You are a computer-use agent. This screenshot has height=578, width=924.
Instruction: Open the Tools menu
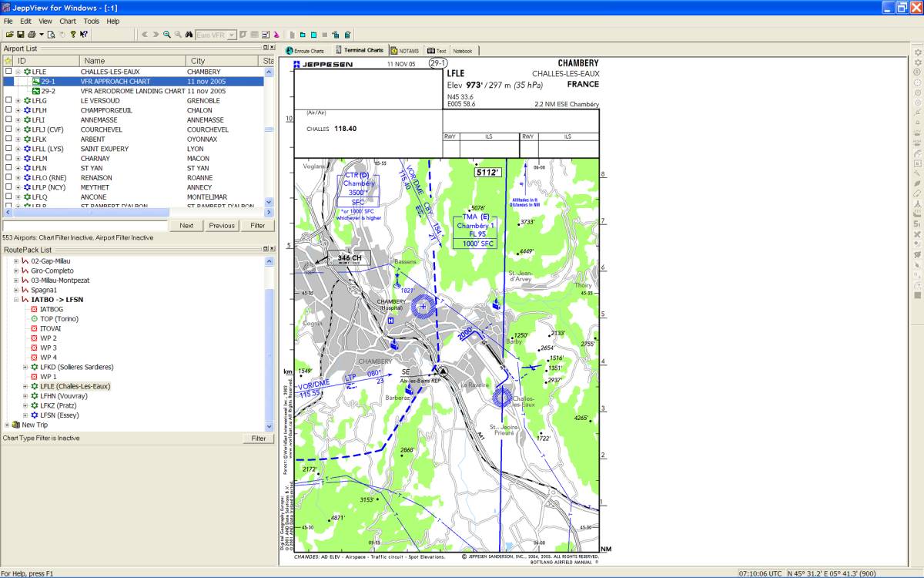coord(91,22)
